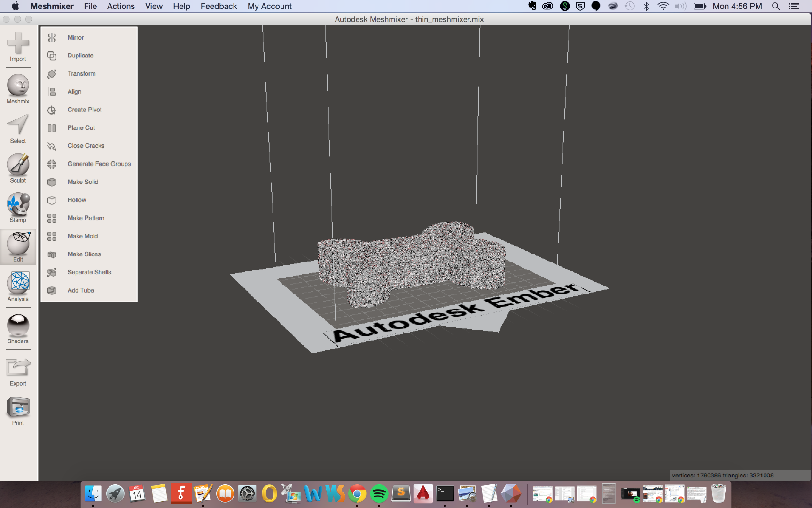Click the Make Solid option

click(x=83, y=182)
